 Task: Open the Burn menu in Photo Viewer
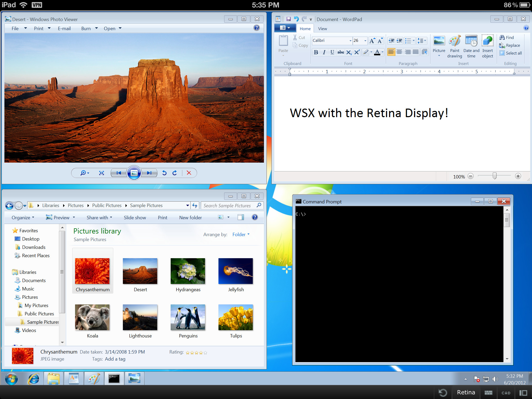pos(89,28)
